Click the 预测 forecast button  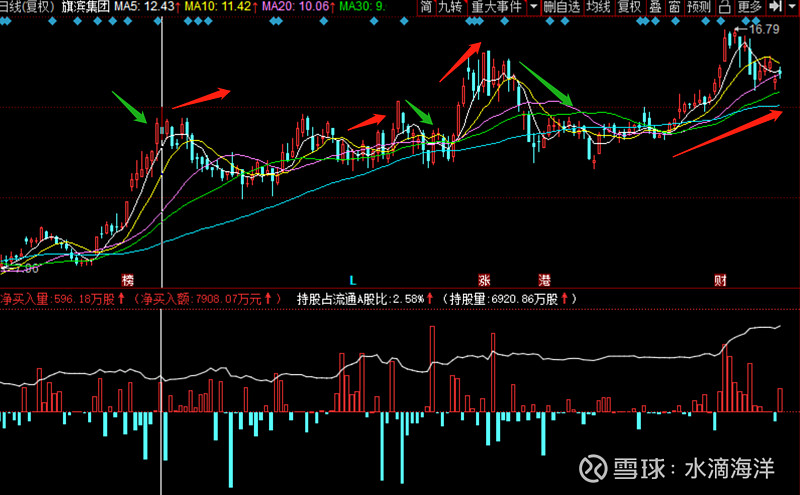(x=699, y=7)
